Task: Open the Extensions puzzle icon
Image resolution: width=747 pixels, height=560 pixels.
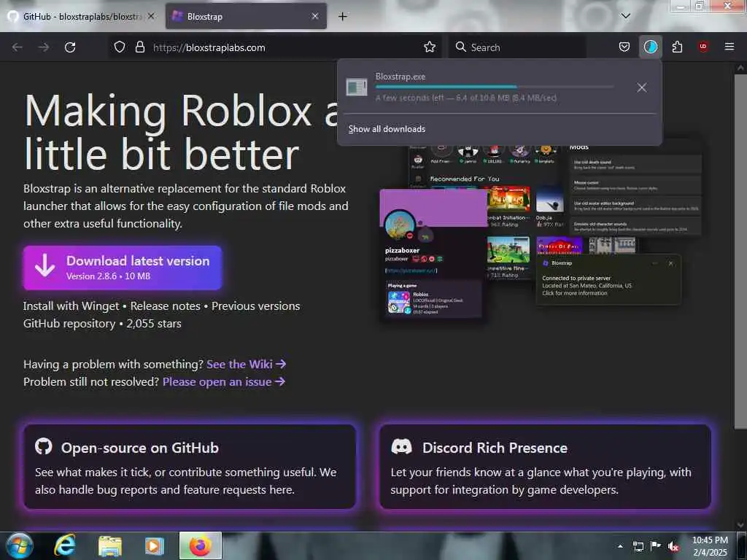Action: click(677, 47)
